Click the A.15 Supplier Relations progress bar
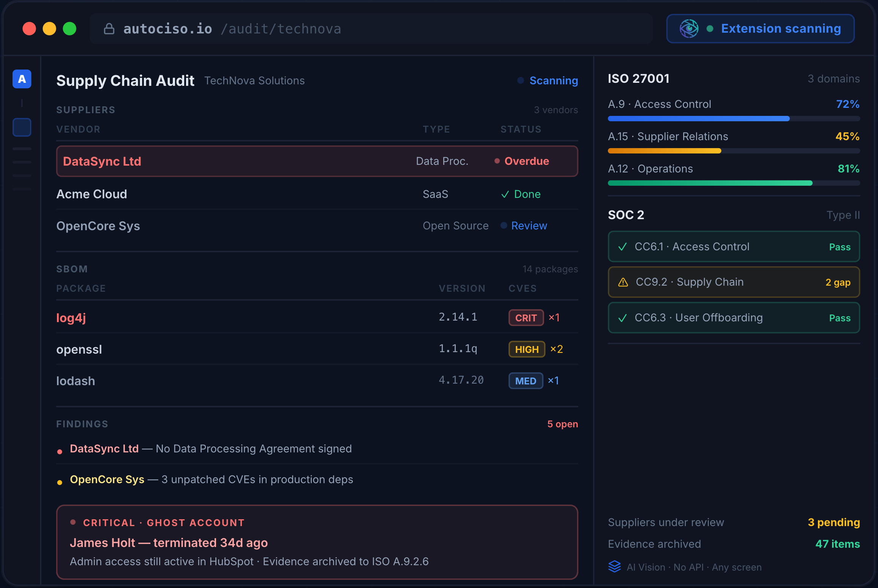878x588 pixels. click(734, 151)
